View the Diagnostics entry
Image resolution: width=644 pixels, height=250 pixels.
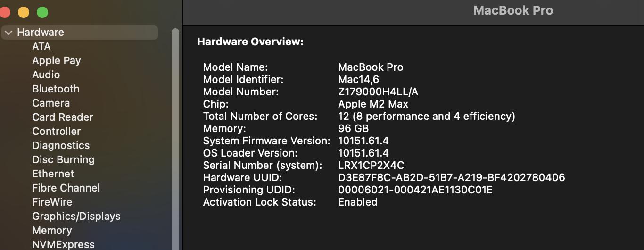[61, 146]
